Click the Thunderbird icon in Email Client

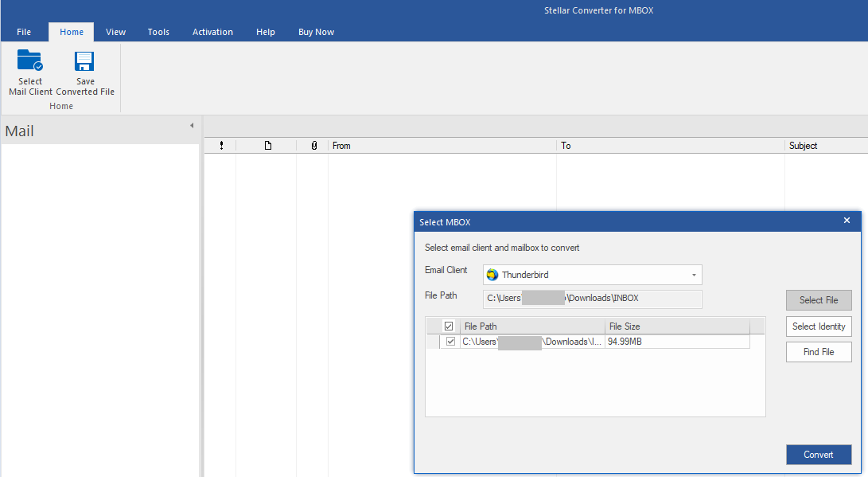tap(492, 275)
